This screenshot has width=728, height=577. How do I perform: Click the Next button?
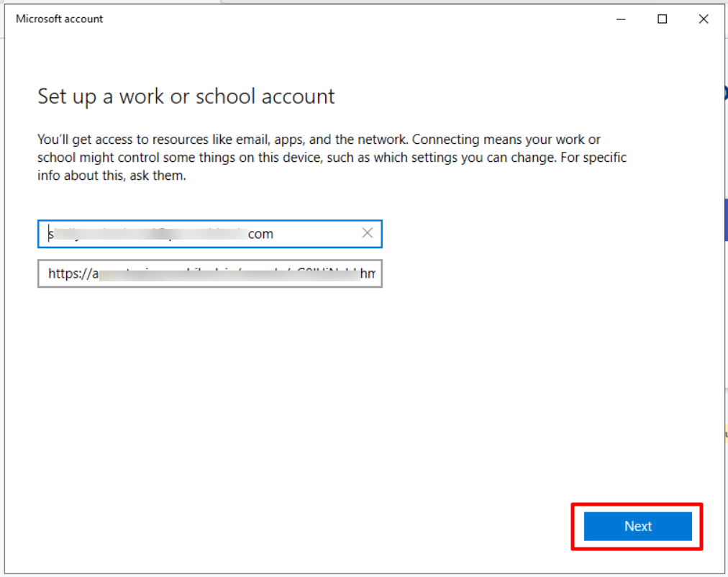637,526
